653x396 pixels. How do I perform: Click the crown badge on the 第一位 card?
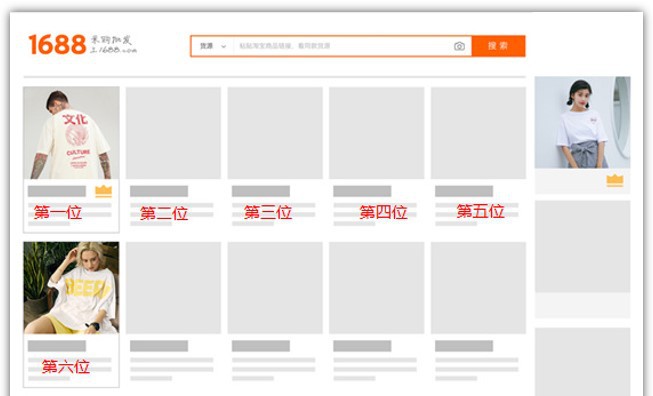[x=103, y=191]
